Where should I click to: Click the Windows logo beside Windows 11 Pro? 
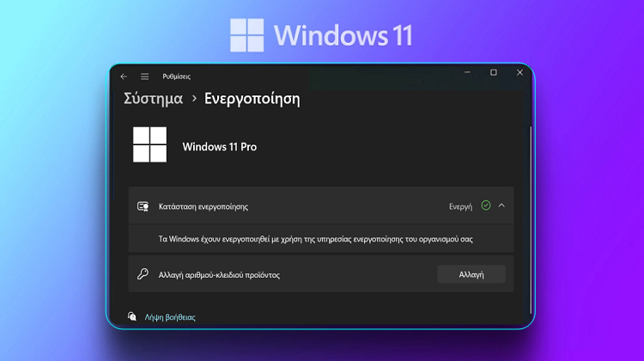point(150,144)
